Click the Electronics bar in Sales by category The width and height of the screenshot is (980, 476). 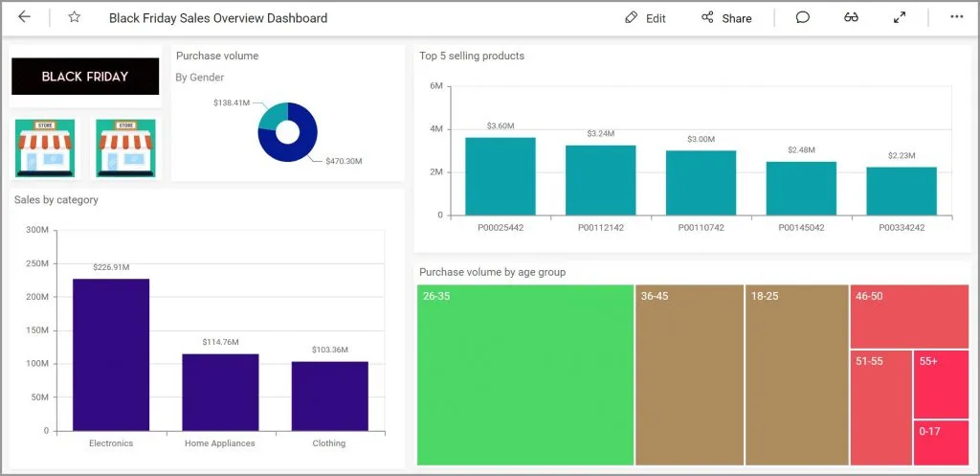click(x=111, y=354)
